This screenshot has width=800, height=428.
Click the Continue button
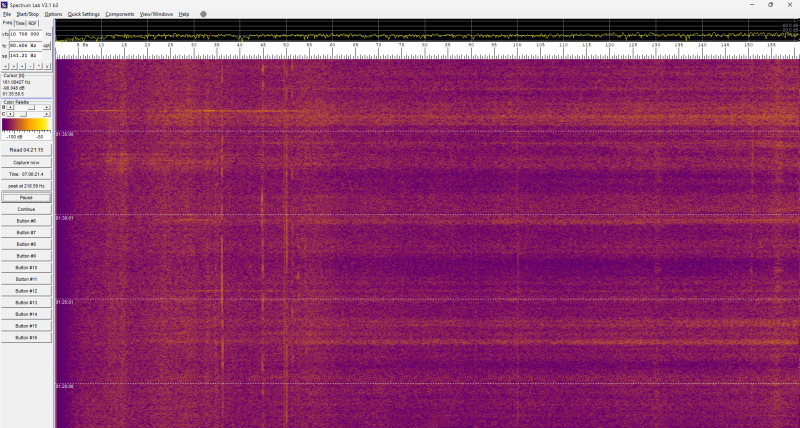(x=26, y=209)
